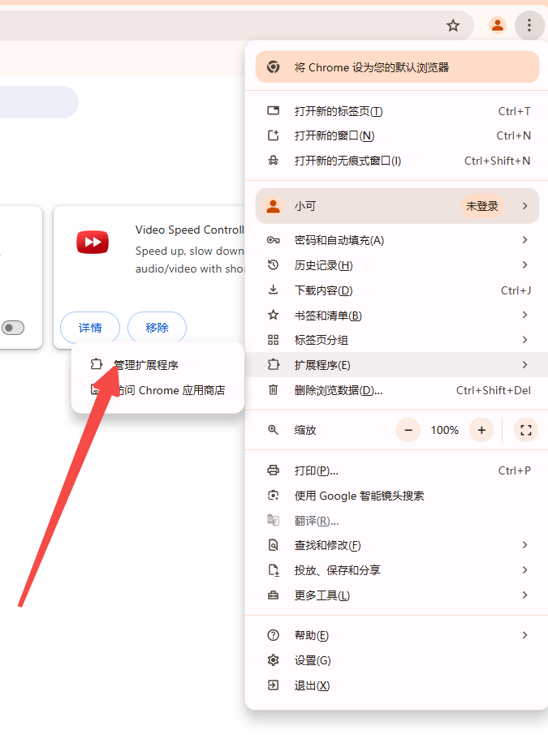This screenshot has height=756, width=548.
Task: Click history clock icon beside 历史记录
Action: [x=273, y=264]
